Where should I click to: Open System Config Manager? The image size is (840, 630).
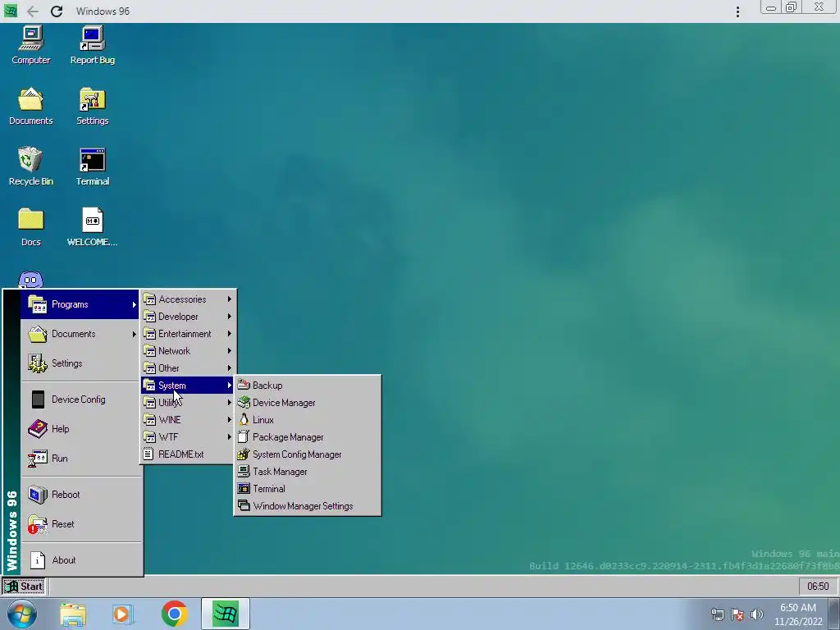tap(308, 454)
